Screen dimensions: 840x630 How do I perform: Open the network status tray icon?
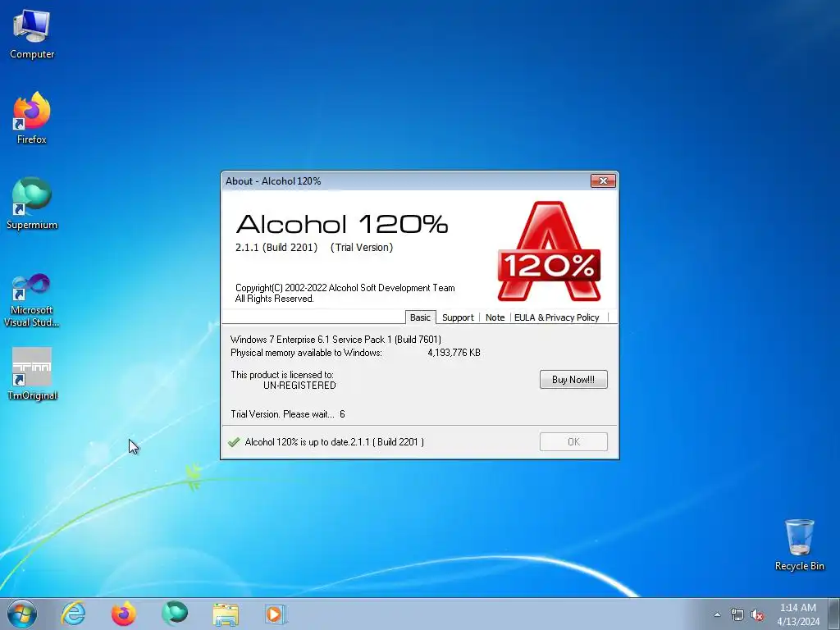(x=737, y=615)
